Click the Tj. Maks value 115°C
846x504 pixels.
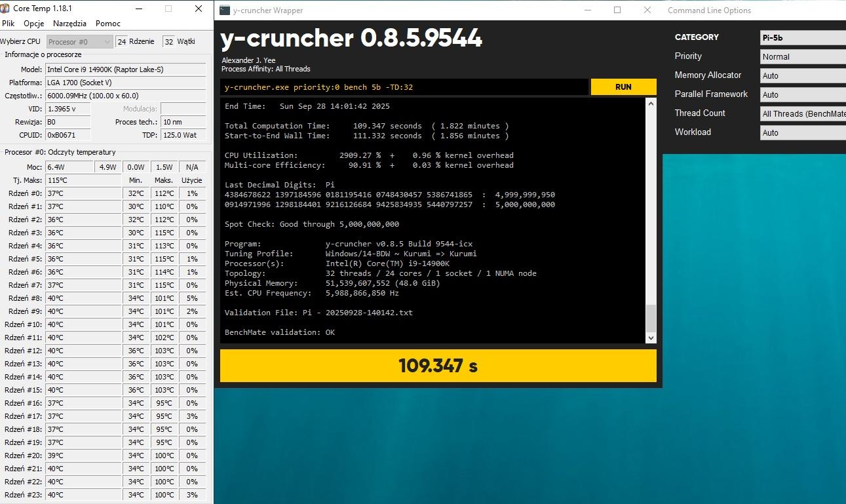pyautogui.click(x=83, y=180)
